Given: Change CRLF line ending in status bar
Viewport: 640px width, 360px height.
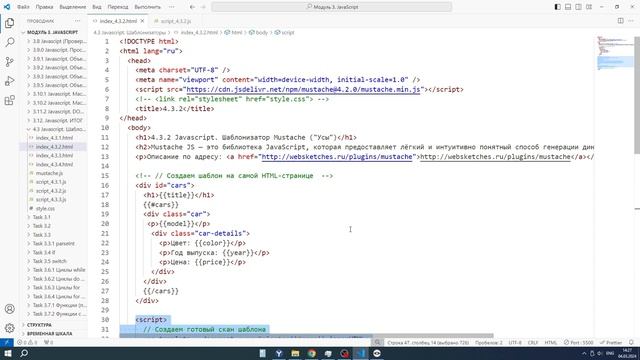Looking at the screenshot, I should coord(533,342).
